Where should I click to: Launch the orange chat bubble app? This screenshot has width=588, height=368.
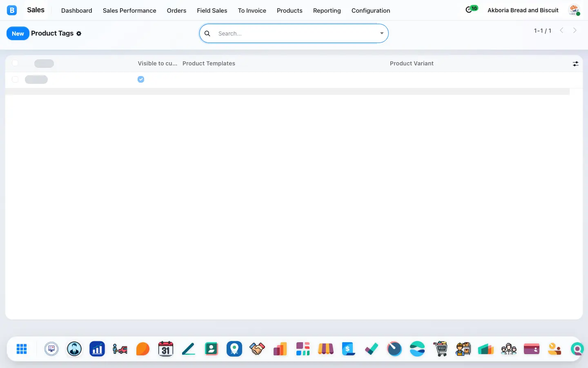(143, 349)
